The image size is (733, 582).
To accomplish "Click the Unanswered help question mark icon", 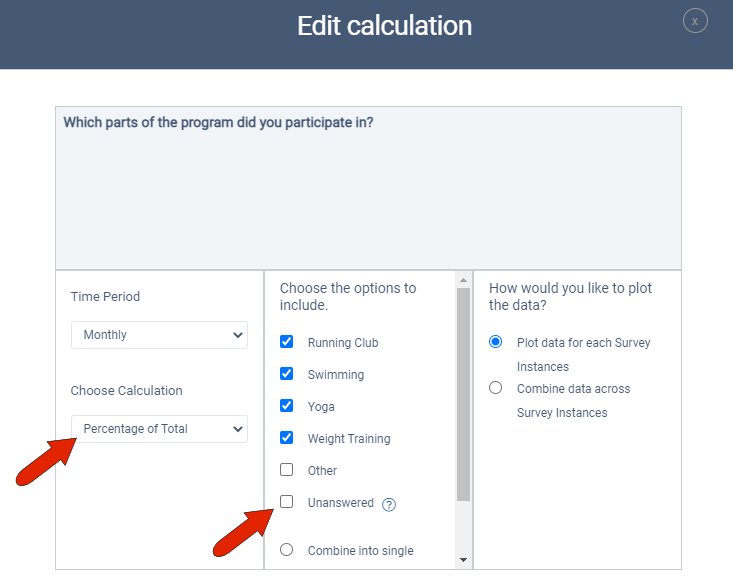I will click(389, 504).
